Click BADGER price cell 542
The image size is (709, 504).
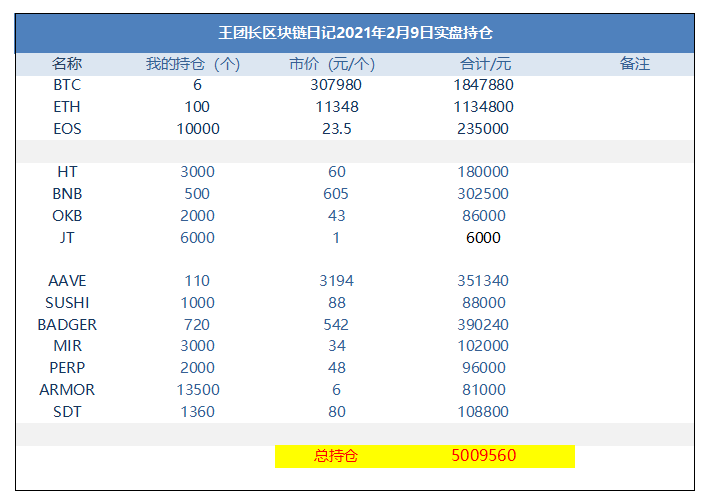(336, 325)
